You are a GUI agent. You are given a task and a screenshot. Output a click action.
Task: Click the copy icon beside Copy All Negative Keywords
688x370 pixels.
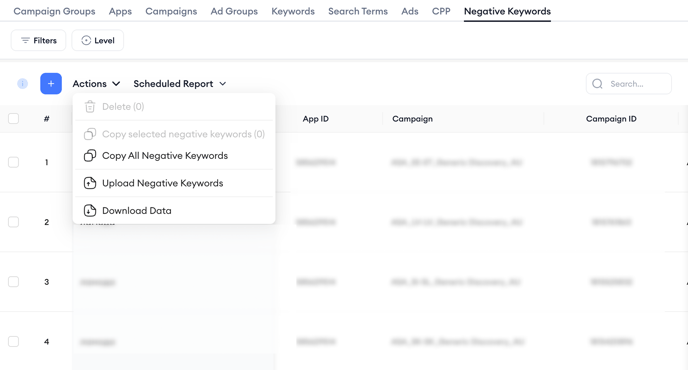coord(90,156)
